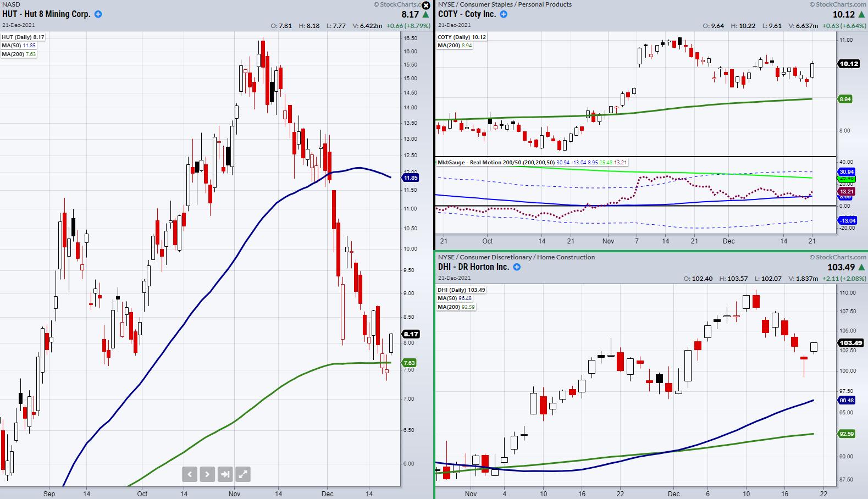Click the 21-Dec-2021 date under COTY title

[454, 25]
